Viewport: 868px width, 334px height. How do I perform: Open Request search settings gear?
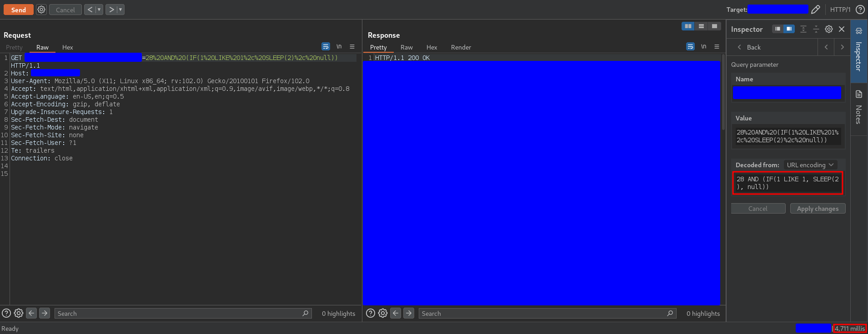[19, 313]
